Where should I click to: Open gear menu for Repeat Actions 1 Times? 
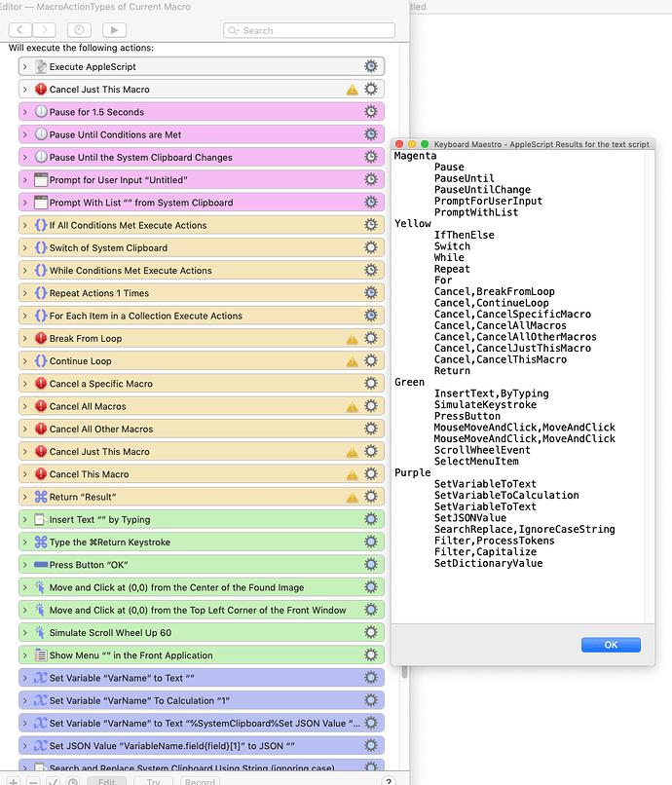click(370, 292)
